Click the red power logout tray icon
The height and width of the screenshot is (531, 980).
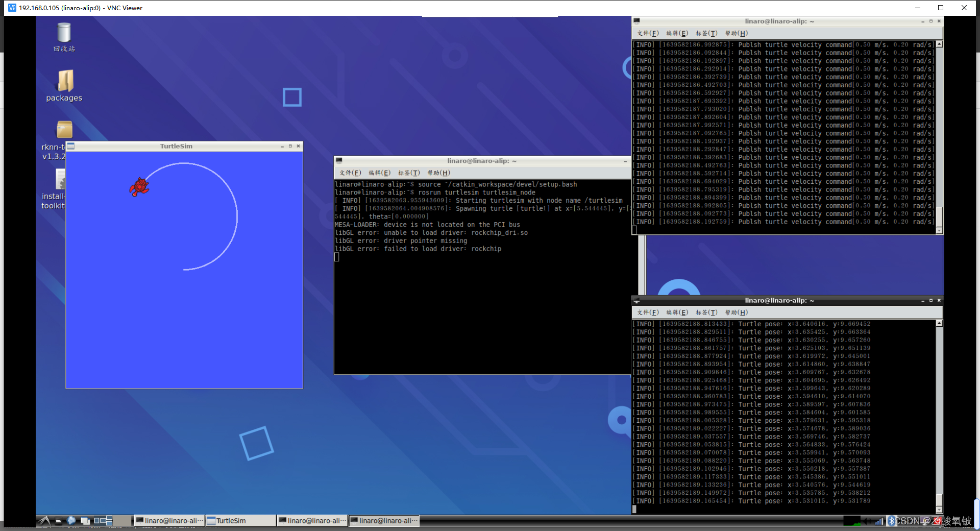pyautogui.click(x=937, y=521)
